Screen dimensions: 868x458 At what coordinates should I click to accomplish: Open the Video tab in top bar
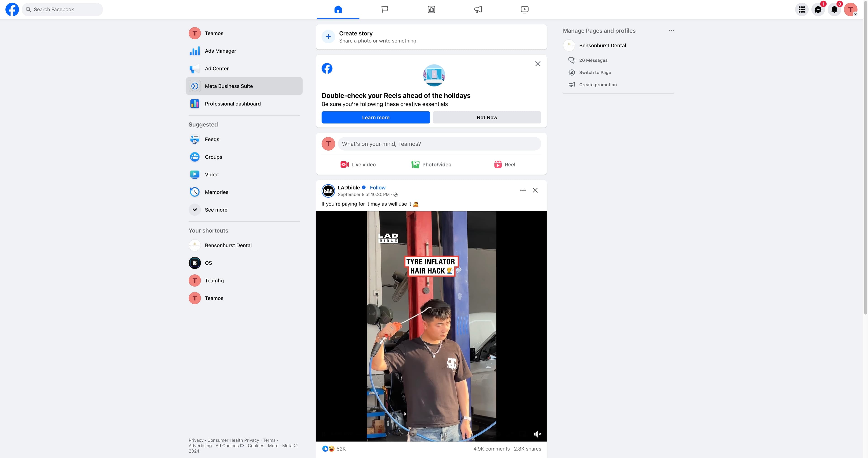coord(524,9)
